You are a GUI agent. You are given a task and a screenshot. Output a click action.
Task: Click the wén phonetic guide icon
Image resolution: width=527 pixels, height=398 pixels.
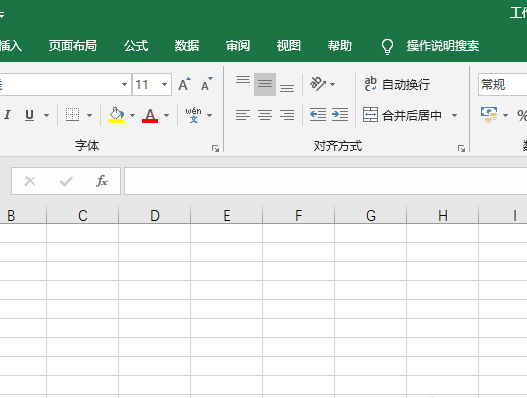tap(194, 115)
